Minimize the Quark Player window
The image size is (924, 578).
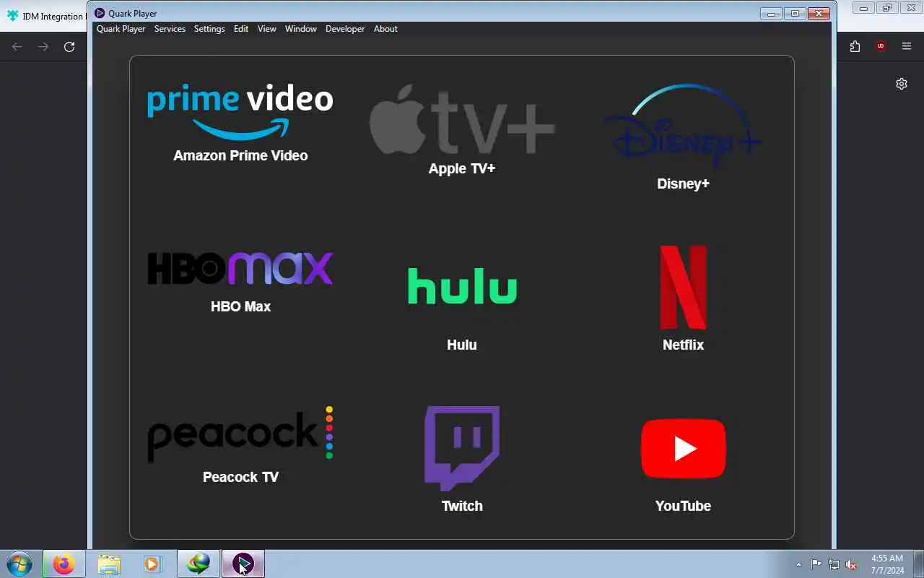tap(772, 13)
